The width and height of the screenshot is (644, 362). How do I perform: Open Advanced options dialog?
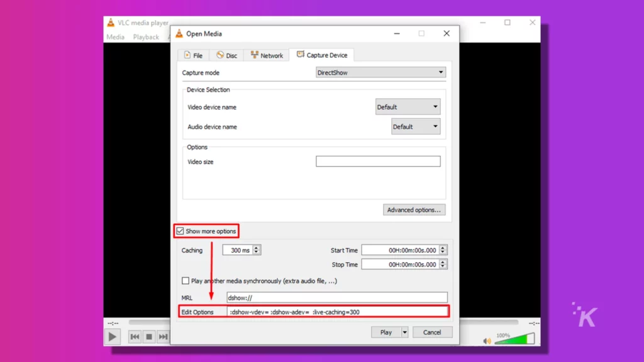click(x=414, y=210)
